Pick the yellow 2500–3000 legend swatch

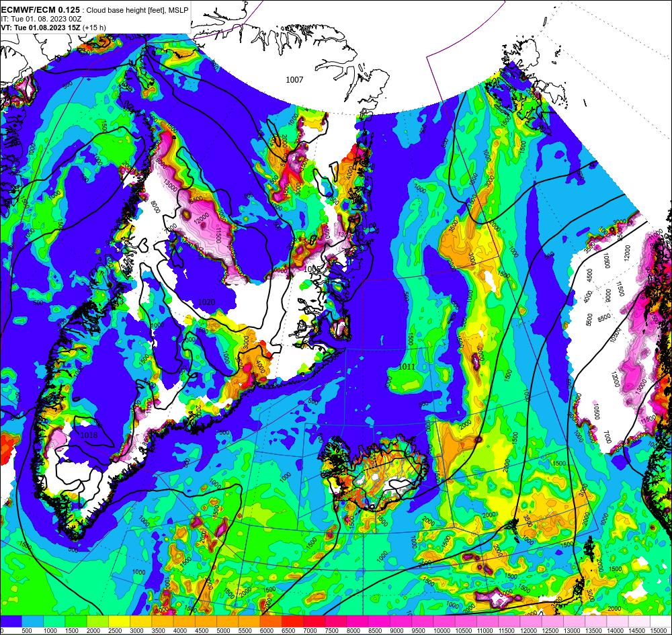(119, 622)
